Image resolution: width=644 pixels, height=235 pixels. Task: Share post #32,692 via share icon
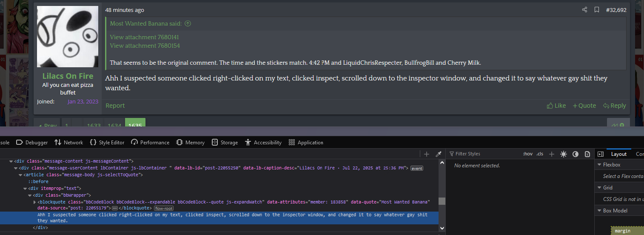(584, 10)
